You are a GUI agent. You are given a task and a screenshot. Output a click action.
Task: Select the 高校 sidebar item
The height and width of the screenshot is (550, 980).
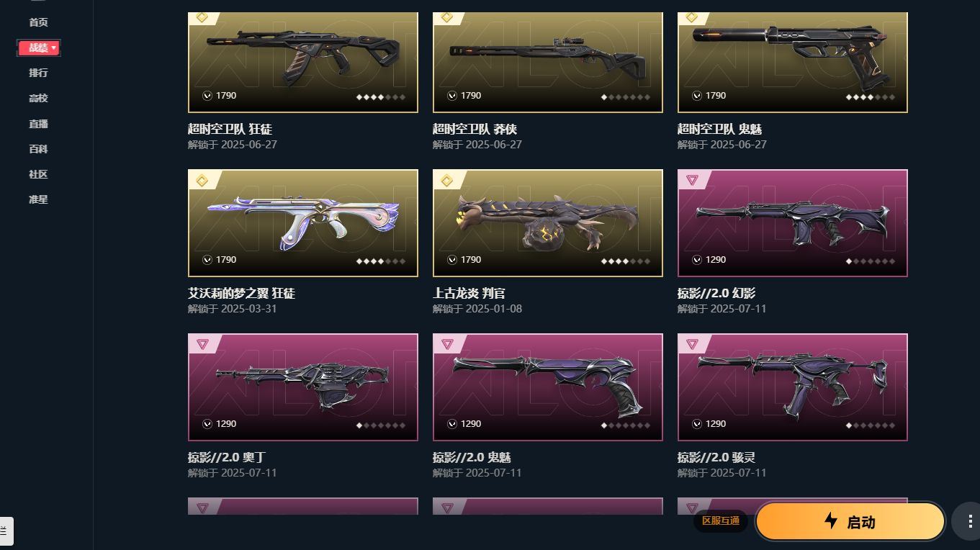[x=38, y=98]
